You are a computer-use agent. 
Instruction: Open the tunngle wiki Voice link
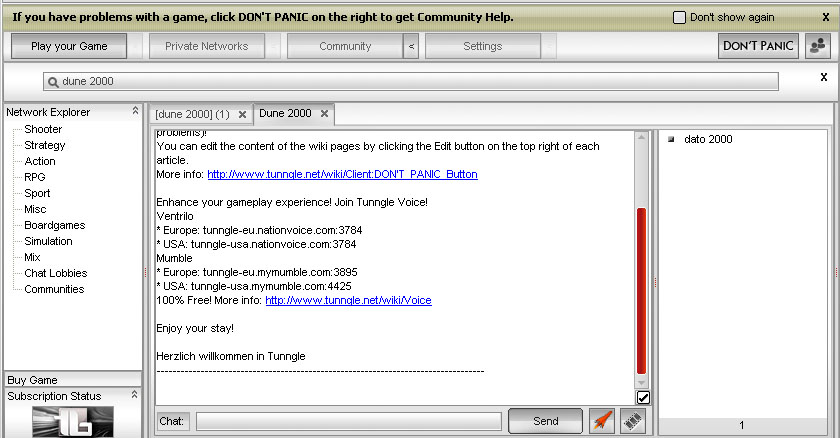[348, 300]
